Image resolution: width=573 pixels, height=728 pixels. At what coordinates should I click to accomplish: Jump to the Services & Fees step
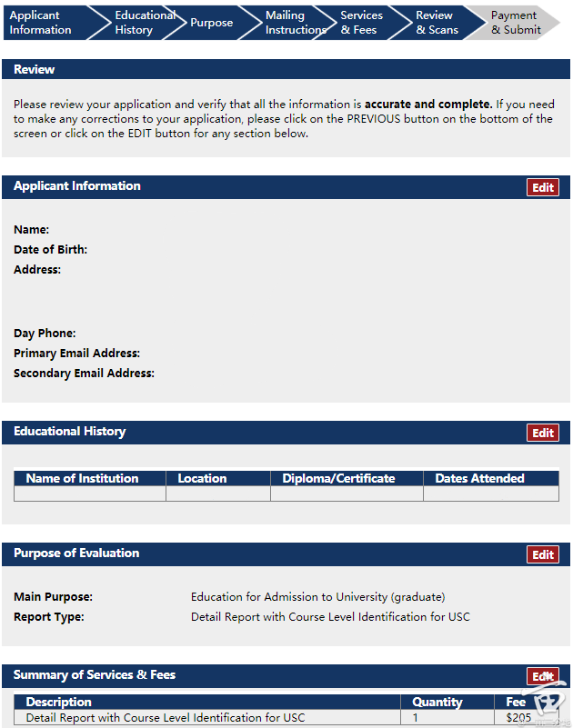tap(361, 23)
